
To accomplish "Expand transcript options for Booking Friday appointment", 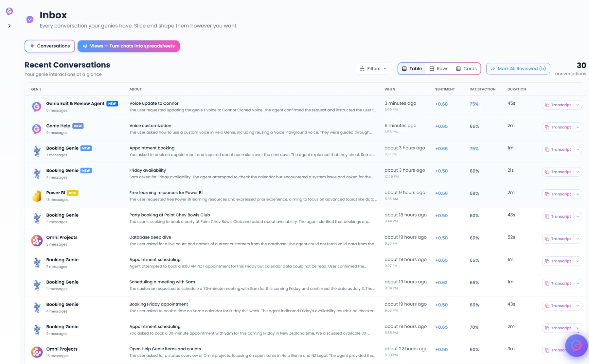I will coord(578,306).
